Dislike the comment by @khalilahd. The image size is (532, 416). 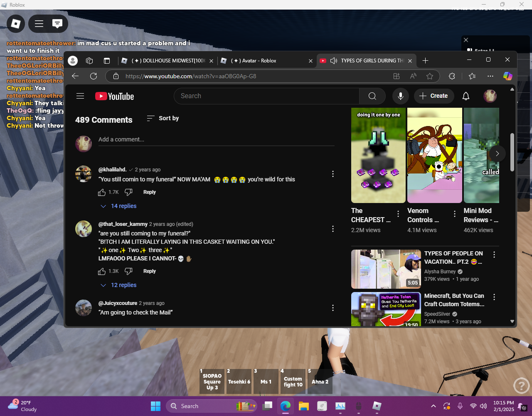click(128, 192)
